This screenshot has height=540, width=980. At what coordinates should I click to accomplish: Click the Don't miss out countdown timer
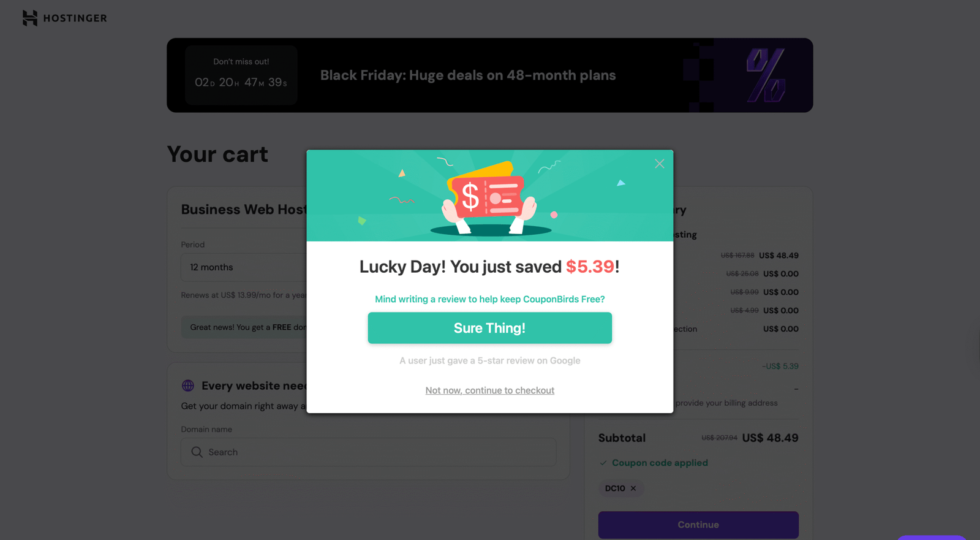tap(241, 75)
